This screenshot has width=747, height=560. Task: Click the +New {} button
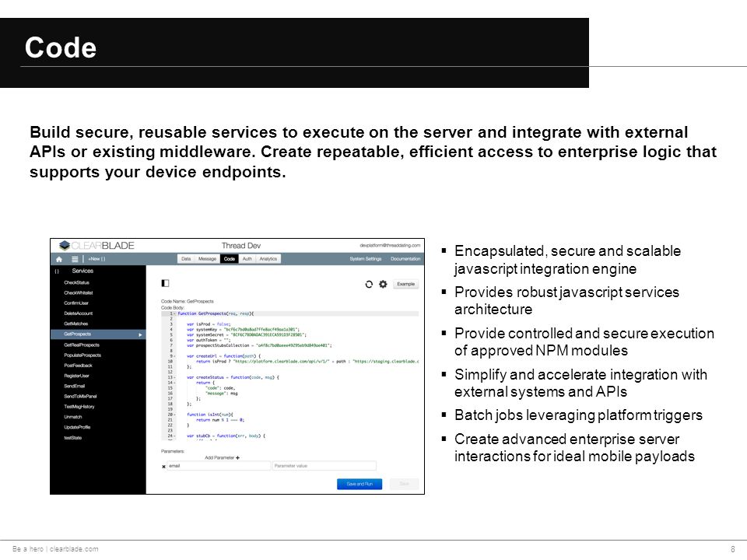pos(96,259)
